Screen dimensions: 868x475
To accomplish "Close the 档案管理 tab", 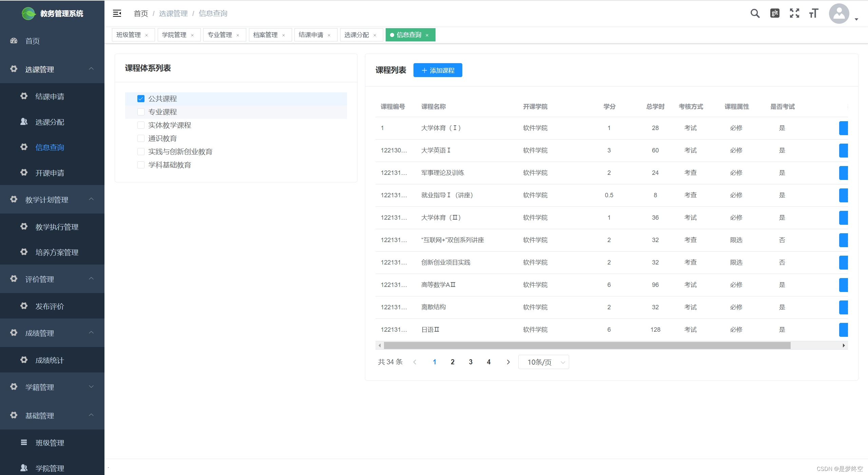I will [284, 35].
